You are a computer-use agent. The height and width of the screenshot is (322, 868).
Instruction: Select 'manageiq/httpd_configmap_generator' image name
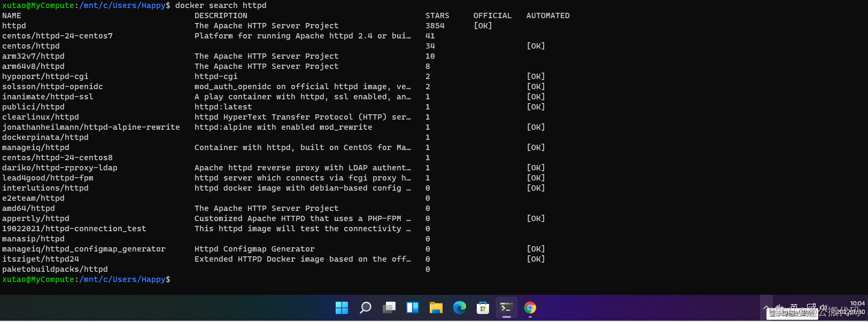pyautogui.click(x=84, y=249)
